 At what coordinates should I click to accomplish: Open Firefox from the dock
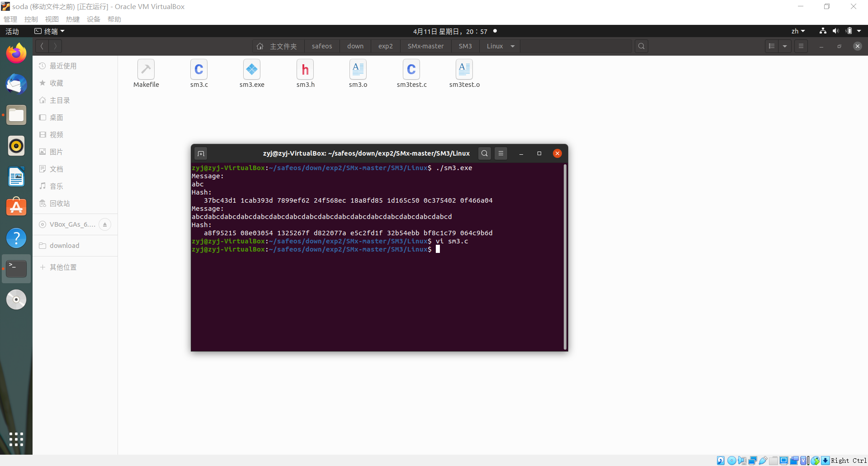(16, 53)
